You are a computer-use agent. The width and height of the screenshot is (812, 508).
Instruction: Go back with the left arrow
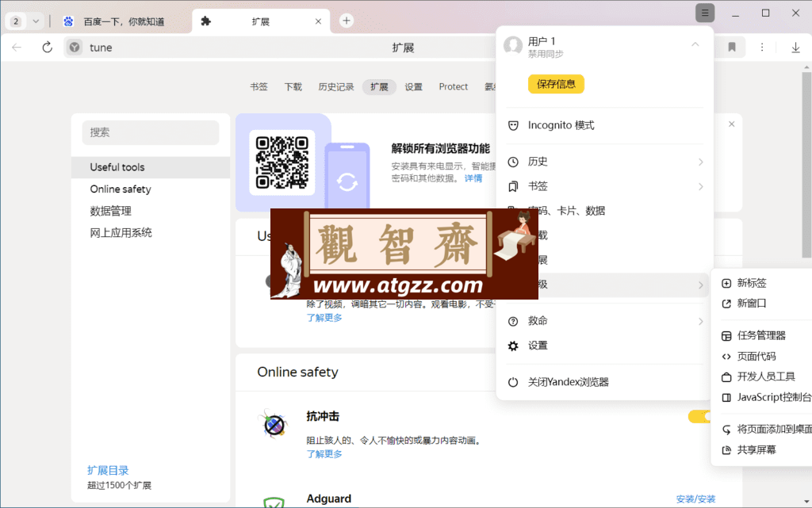click(x=17, y=48)
